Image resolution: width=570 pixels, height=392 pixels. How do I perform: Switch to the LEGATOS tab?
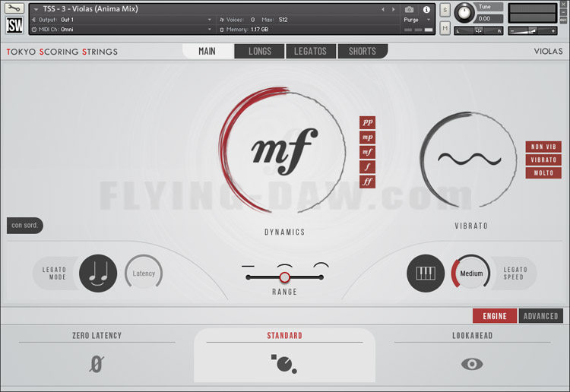click(310, 51)
